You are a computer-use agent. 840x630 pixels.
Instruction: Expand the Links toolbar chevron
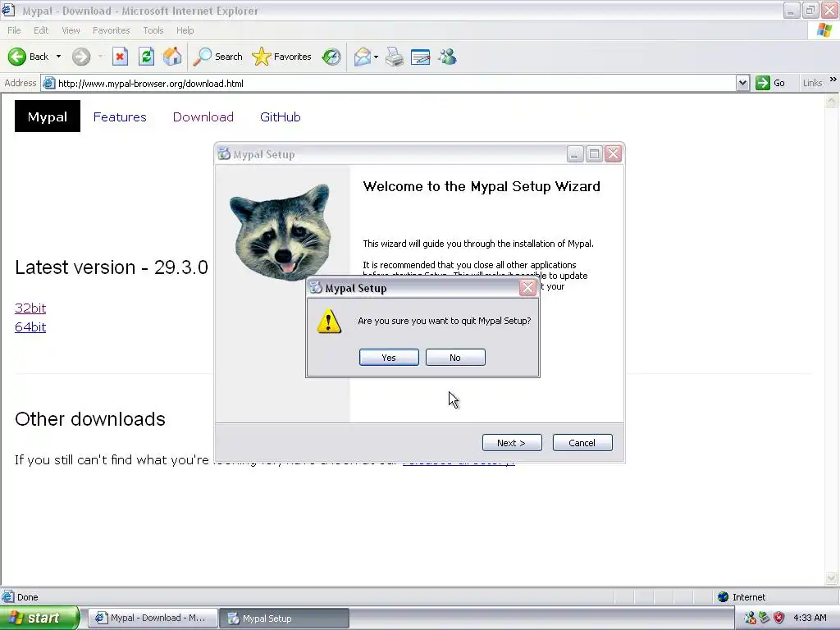[833, 80]
